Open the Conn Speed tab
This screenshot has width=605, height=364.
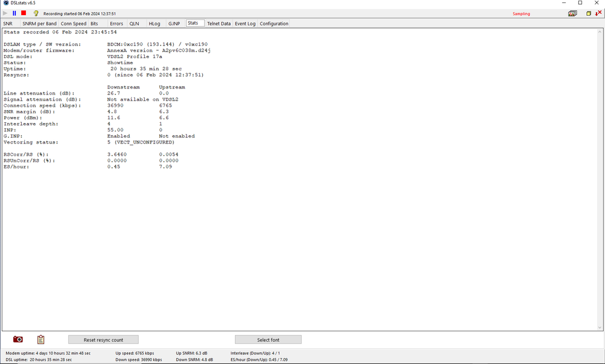(x=73, y=24)
